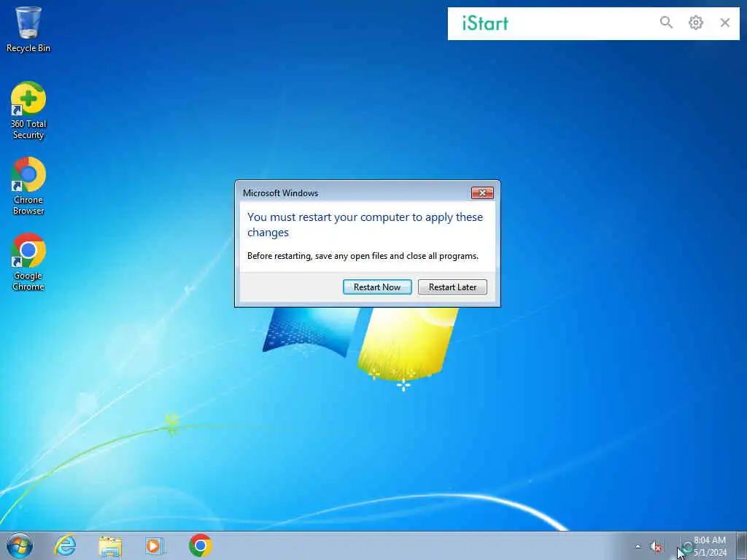Click the Microsoft Windows dialog title
This screenshot has width=747, height=560.
[280, 192]
